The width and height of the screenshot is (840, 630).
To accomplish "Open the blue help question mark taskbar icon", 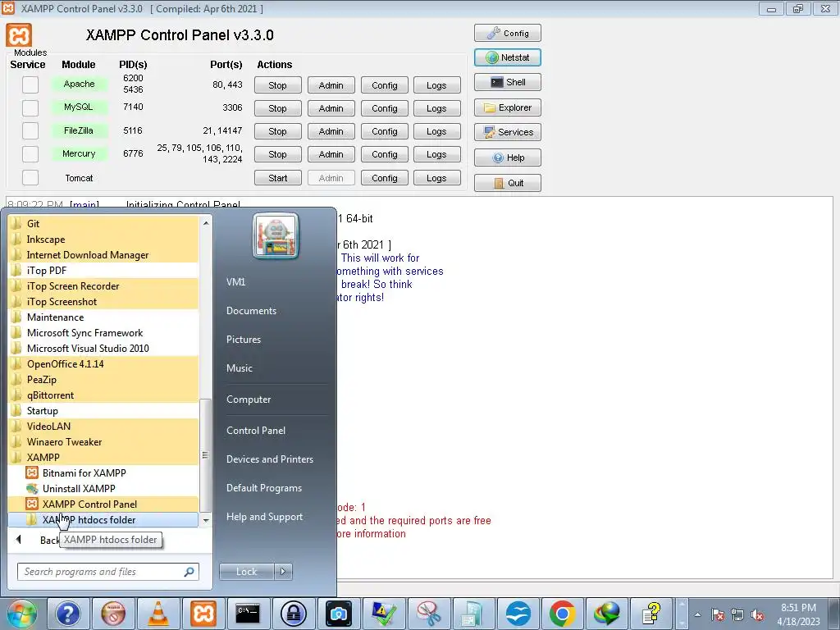I will pos(68,614).
